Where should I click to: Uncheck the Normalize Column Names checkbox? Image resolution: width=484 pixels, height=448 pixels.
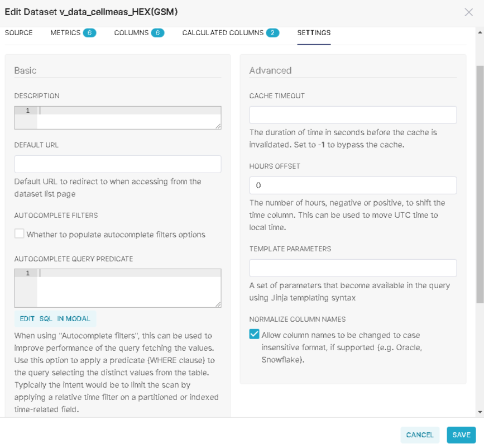pyautogui.click(x=255, y=334)
